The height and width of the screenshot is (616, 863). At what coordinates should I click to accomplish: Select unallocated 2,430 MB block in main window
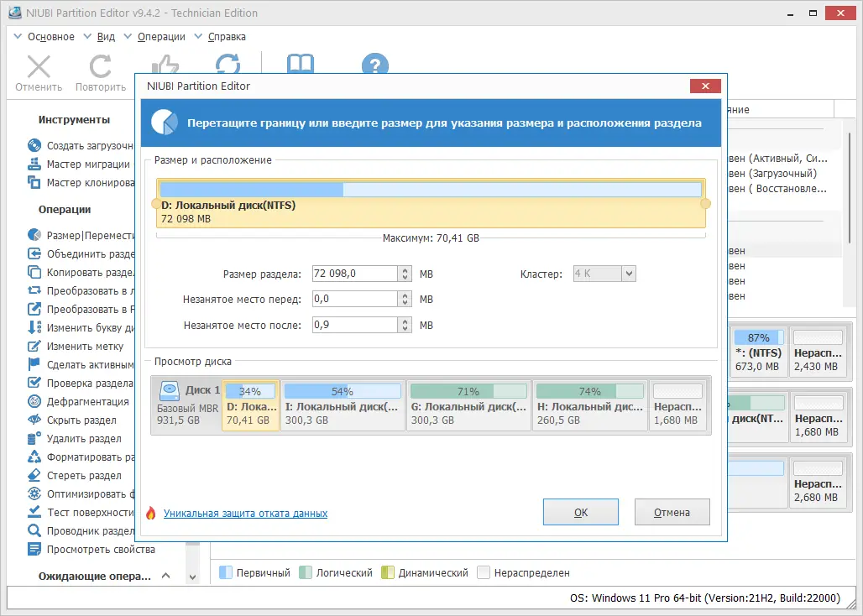pos(818,352)
